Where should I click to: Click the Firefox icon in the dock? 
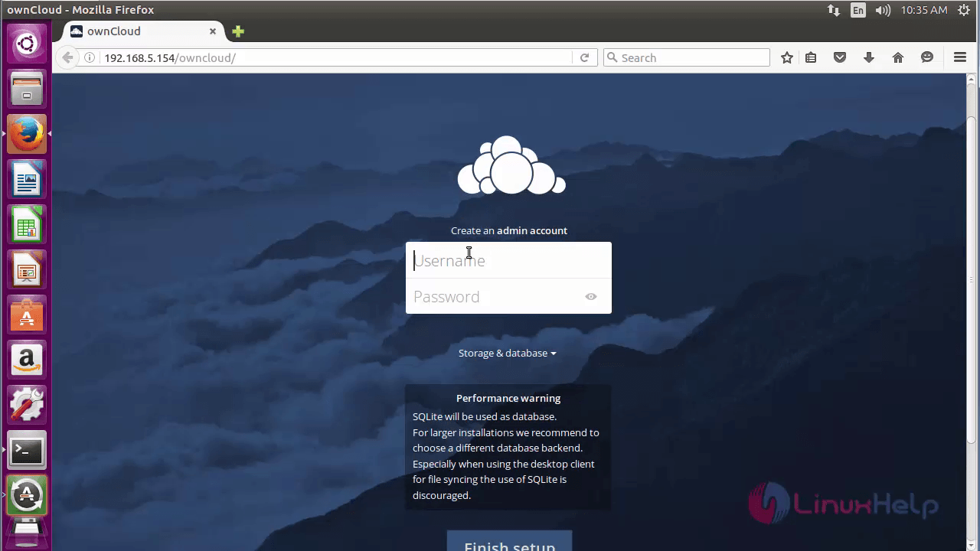tap(27, 134)
